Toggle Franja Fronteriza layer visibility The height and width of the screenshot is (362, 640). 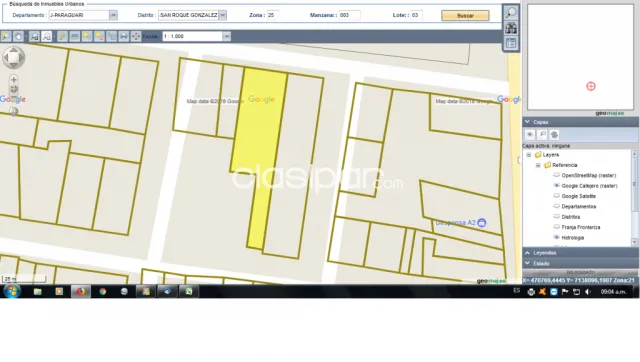[556, 227]
